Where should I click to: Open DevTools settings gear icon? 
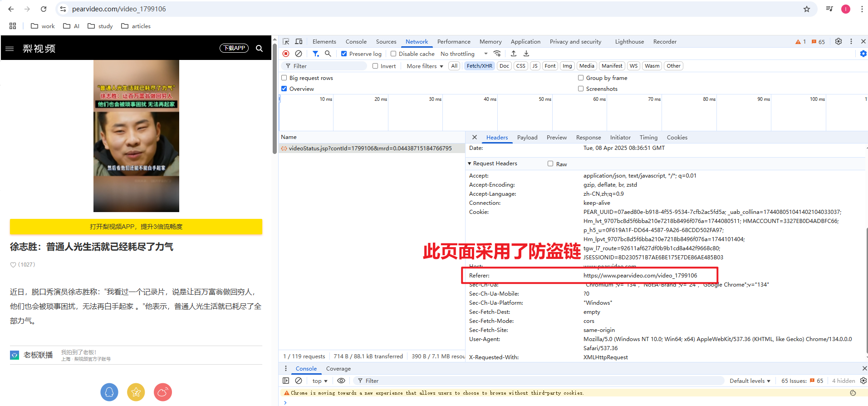[x=839, y=41]
